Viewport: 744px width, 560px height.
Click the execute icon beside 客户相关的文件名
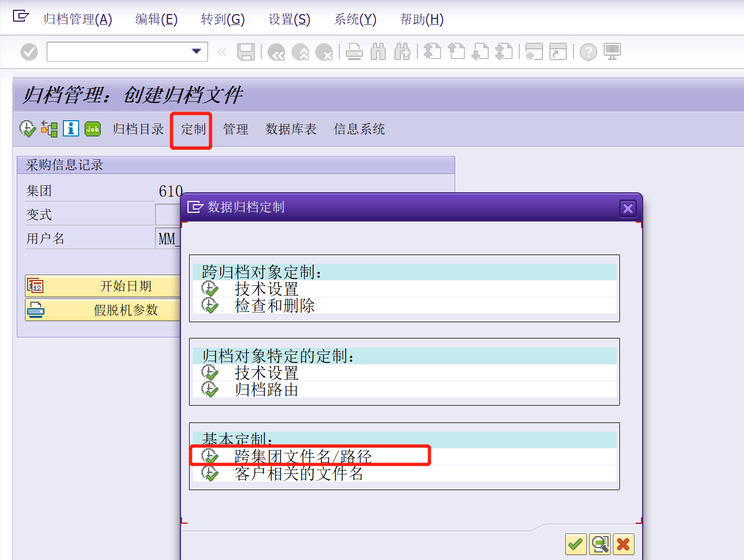click(x=210, y=473)
